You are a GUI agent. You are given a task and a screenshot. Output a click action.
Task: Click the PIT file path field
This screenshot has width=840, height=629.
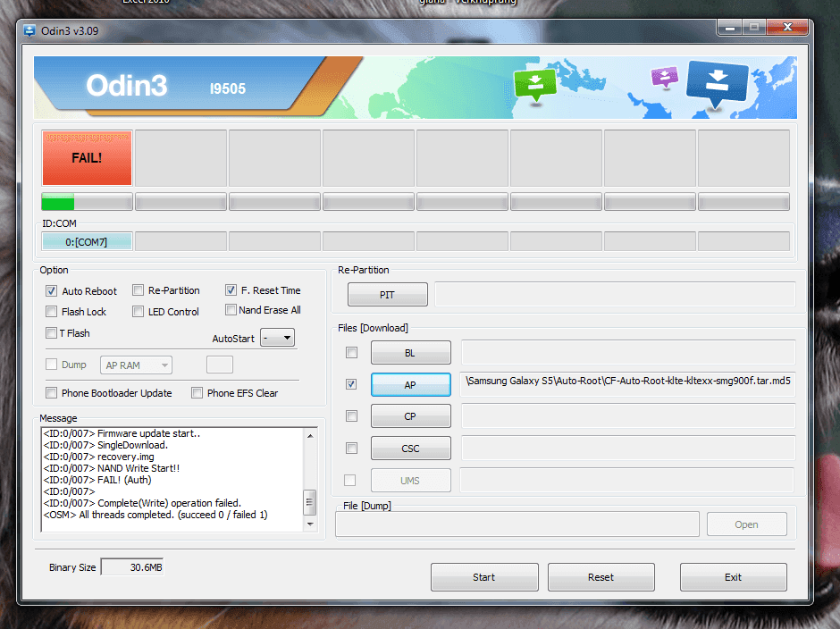point(615,295)
